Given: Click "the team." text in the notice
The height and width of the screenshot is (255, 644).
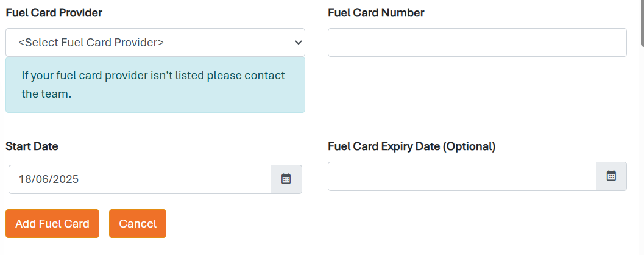Looking at the screenshot, I should point(47,94).
